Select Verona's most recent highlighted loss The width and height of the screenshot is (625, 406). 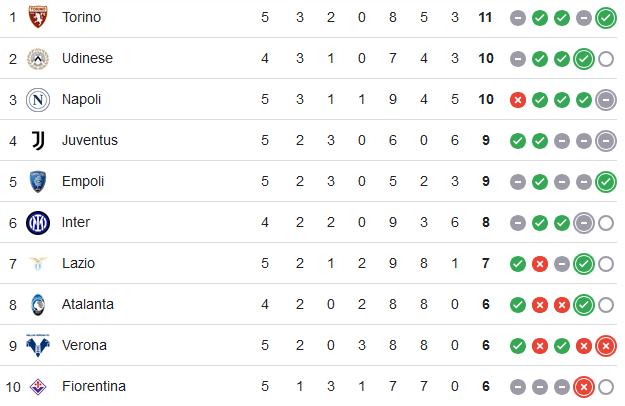pos(606,346)
